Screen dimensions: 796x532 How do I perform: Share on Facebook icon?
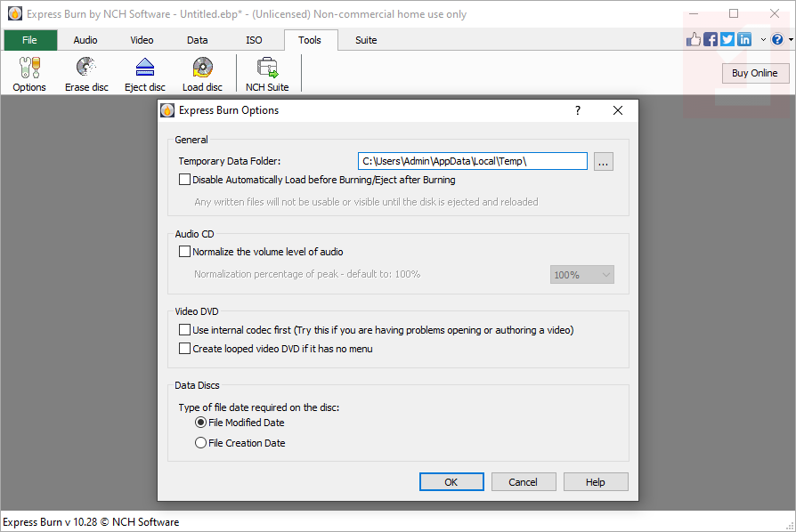[711, 39]
